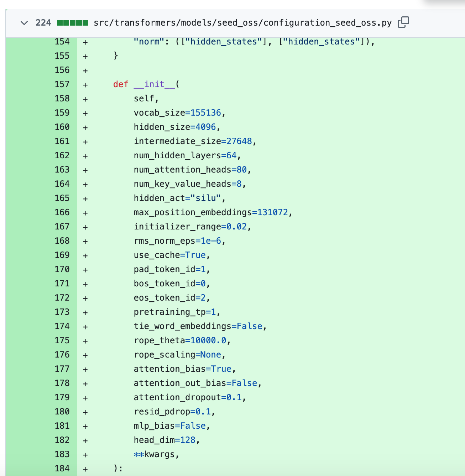This screenshot has height=476, width=465.
Task: Click the plus marker on line 178
Action: (x=85, y=384)
